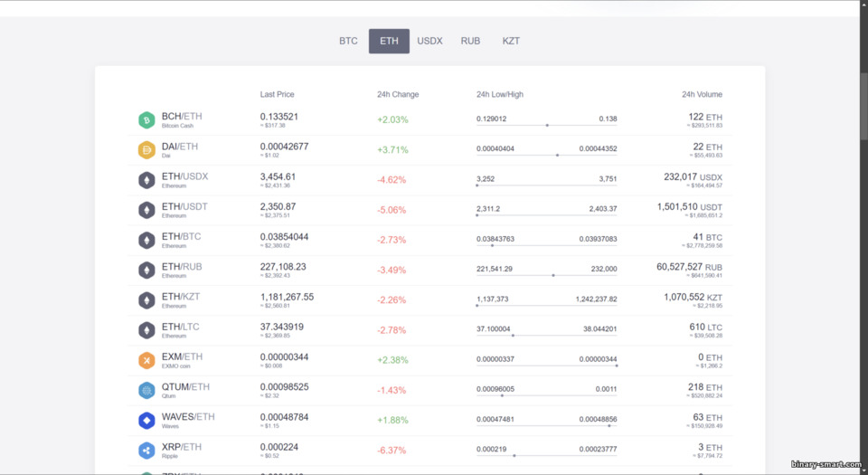Switch to the BTC market tab

point(348,41)
